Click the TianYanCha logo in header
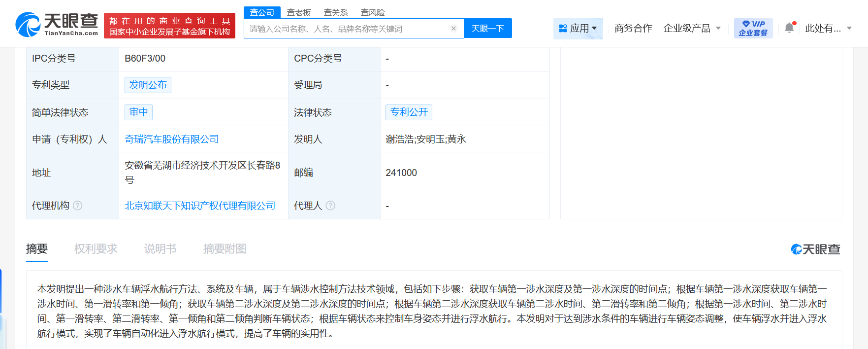This screenshot has height=349, width=868. pyautogui.click(x=57, y=25)
